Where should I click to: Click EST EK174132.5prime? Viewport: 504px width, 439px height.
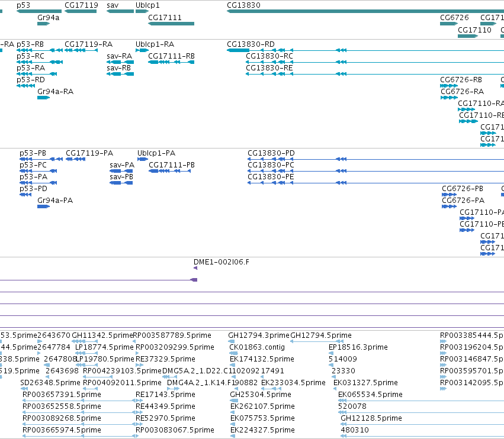(x=262, y=359)
